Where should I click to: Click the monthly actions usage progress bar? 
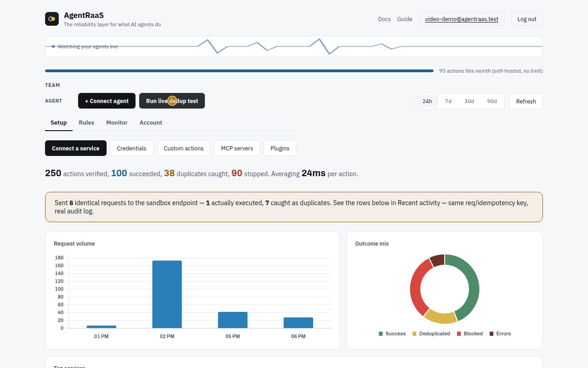click(239, 71)
